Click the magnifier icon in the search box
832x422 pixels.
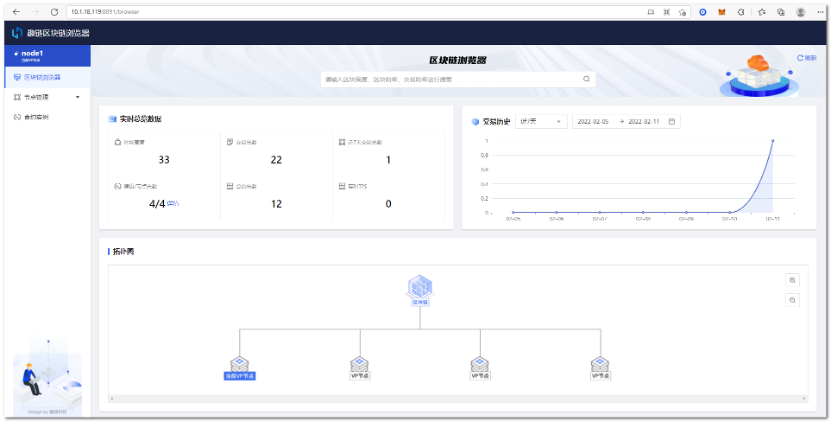(586, 79)
